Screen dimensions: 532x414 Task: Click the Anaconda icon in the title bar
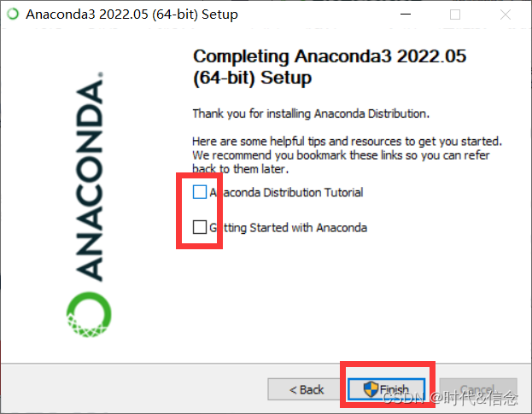coord(13,14)
